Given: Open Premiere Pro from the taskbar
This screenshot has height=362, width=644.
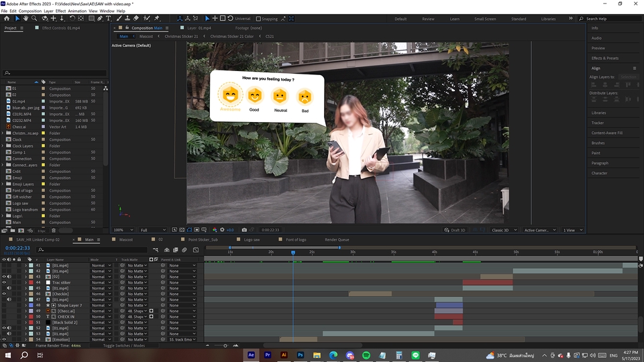Looking at the screenshot, I should click(268, 355).
